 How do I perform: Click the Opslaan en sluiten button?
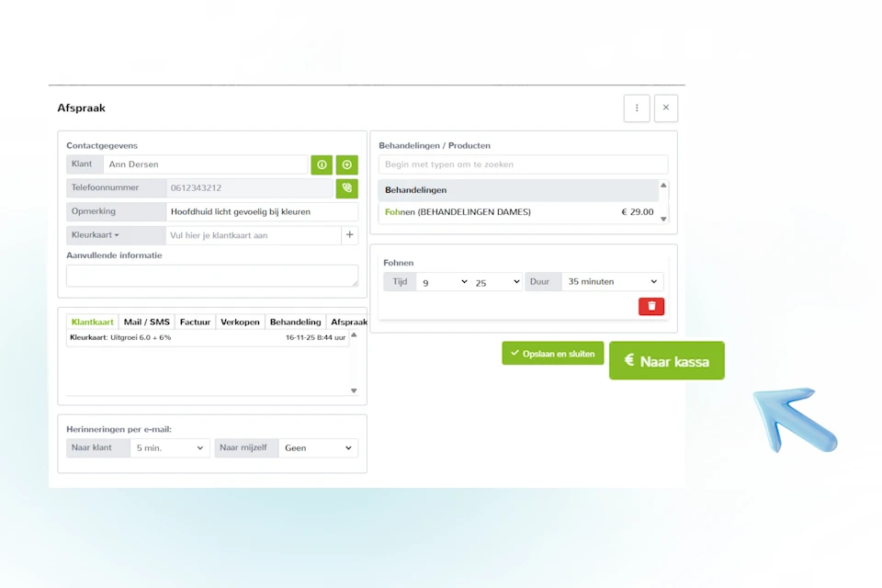click(552, 354)
